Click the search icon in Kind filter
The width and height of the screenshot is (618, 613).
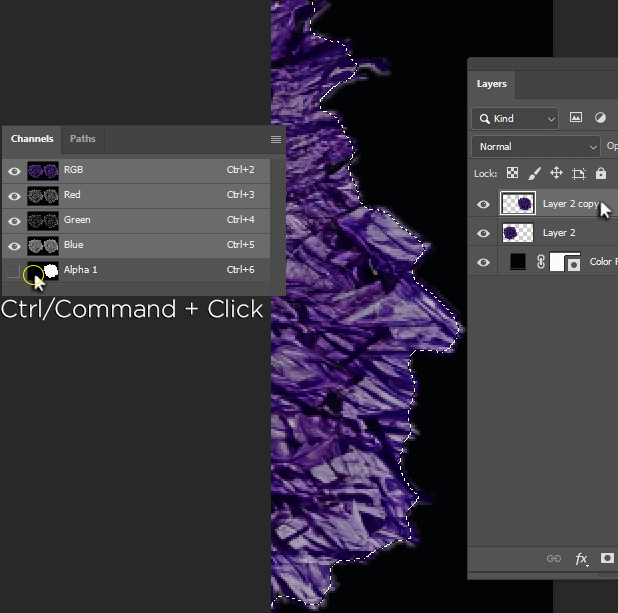point(484,119)
